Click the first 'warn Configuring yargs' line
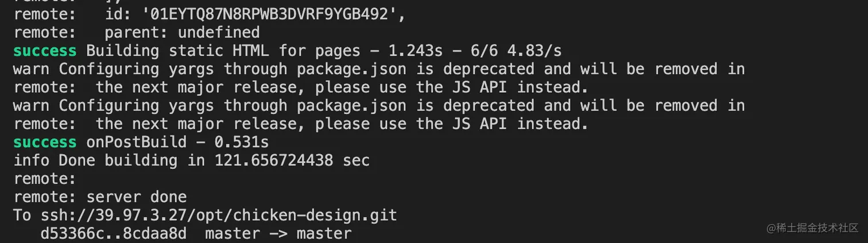 (379, 69)
